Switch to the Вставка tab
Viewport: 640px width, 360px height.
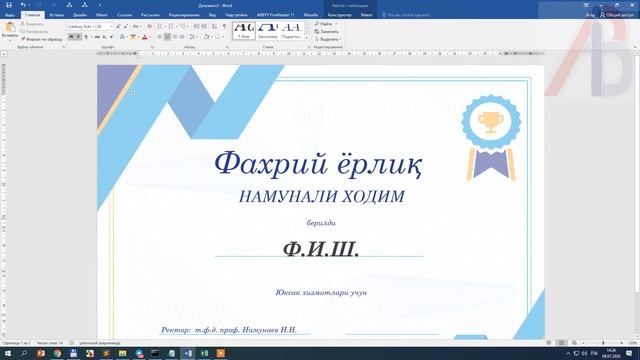pos(56,15)
